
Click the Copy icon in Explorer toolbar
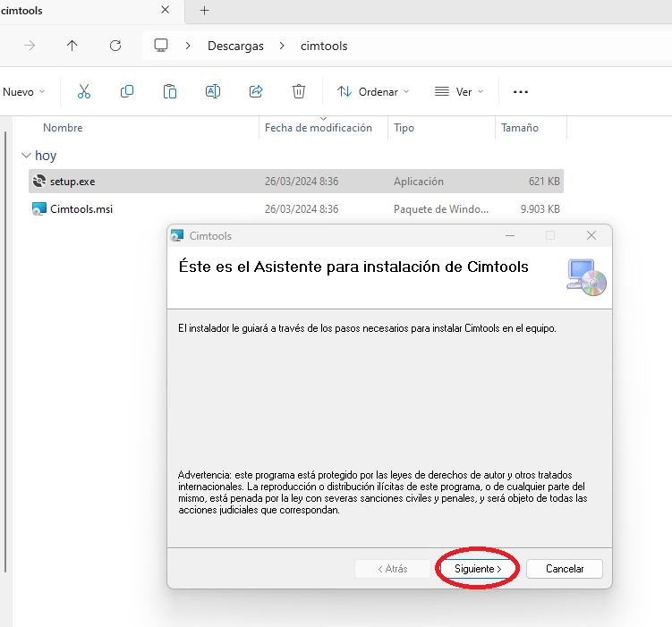(x=127, y=91)
